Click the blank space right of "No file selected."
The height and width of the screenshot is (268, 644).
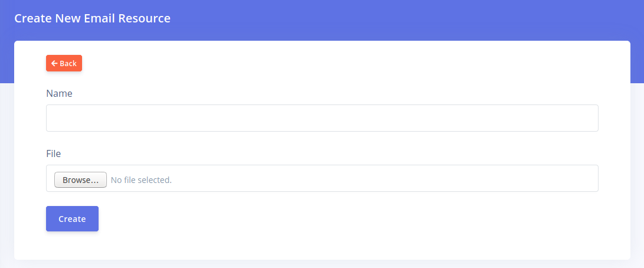[x=384, y=178]
